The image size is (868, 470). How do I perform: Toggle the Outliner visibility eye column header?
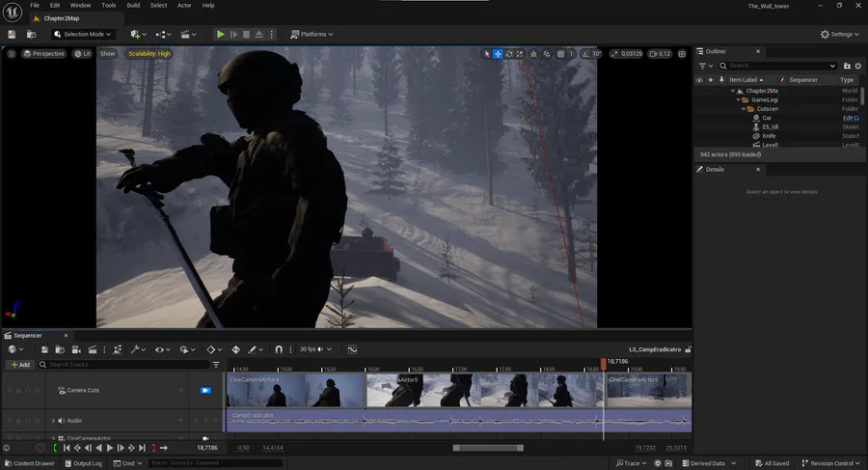tap(699, 80)
